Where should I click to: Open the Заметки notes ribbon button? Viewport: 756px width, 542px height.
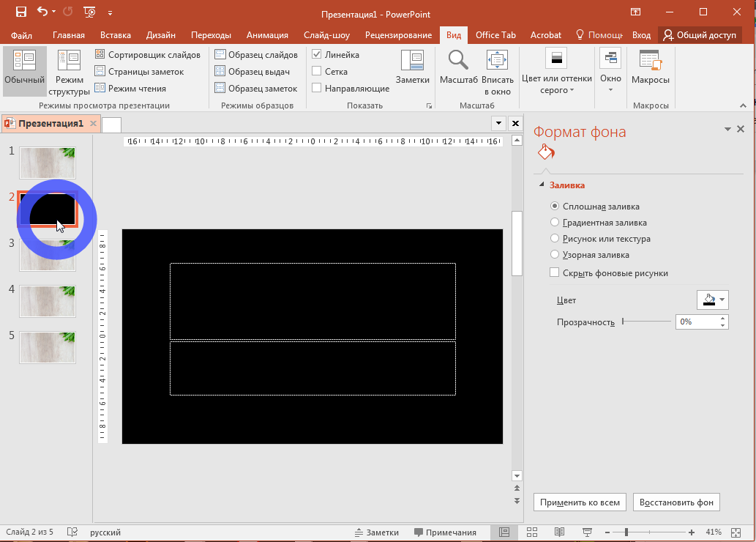[x=412, y=67]
